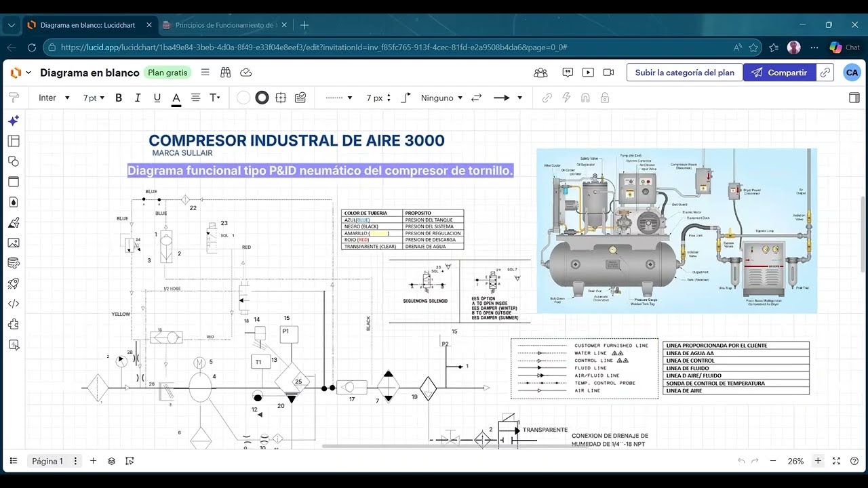
Task: Click the browser address bar URL
Action: [314, 47]
